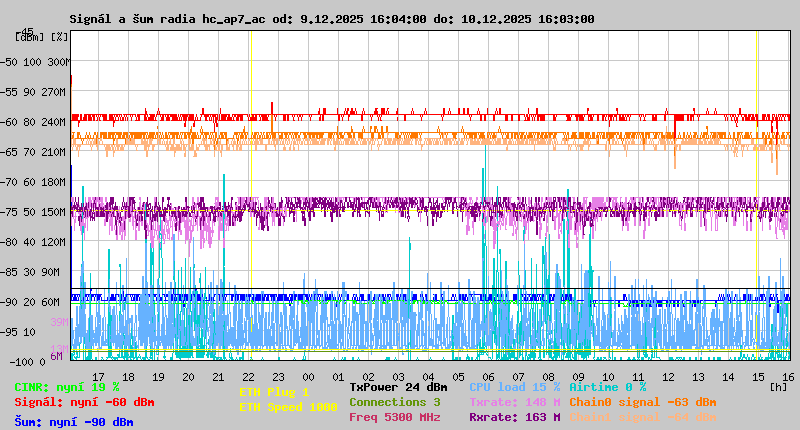Click the '[h]' hours unit label

(x=778, y=386)
